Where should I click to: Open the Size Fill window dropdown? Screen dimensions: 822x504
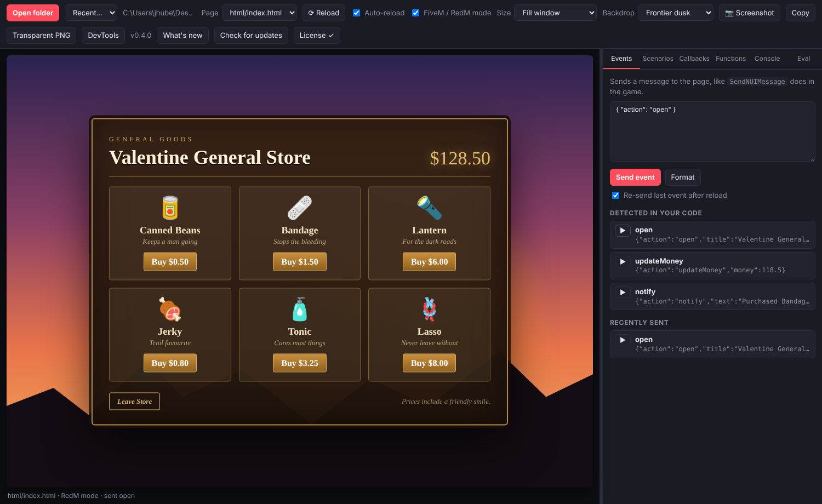point(555,13)
